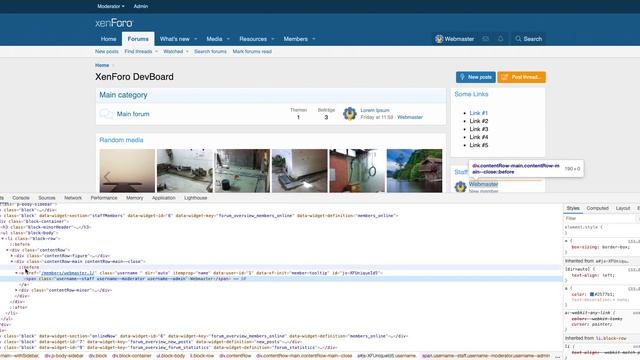Collapse the div contentRow node

[x=7, y=250]
